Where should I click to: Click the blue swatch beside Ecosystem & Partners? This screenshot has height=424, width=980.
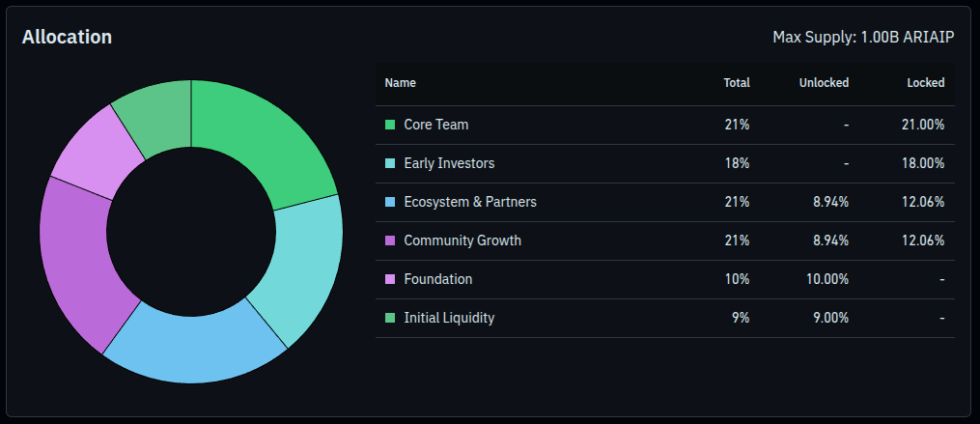(390, 202)
